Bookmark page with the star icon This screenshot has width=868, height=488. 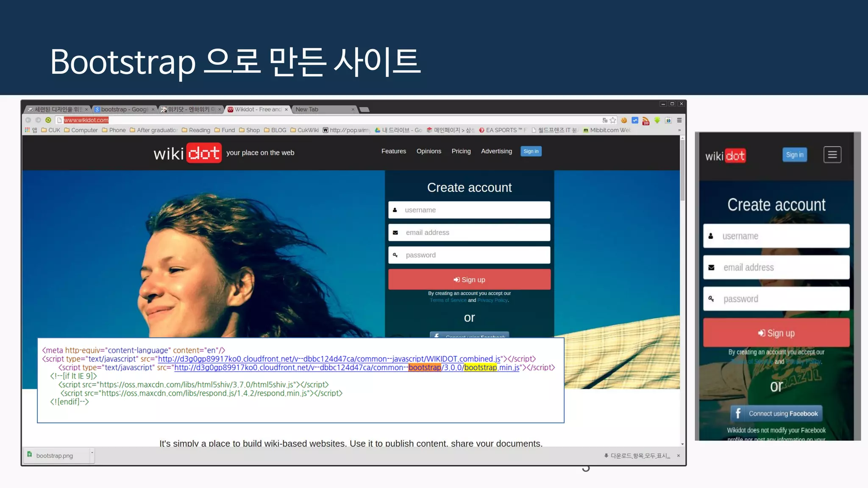tap(613, 120)
